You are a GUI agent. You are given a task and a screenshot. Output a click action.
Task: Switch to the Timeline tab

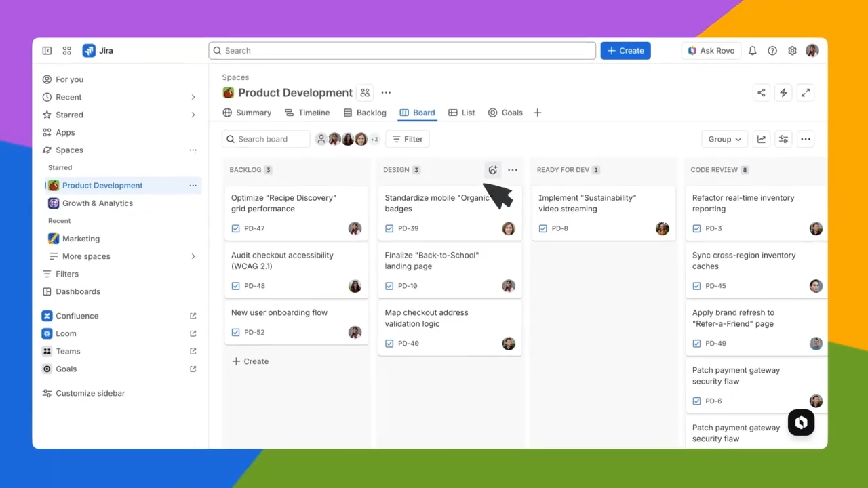tap(307, 113)
